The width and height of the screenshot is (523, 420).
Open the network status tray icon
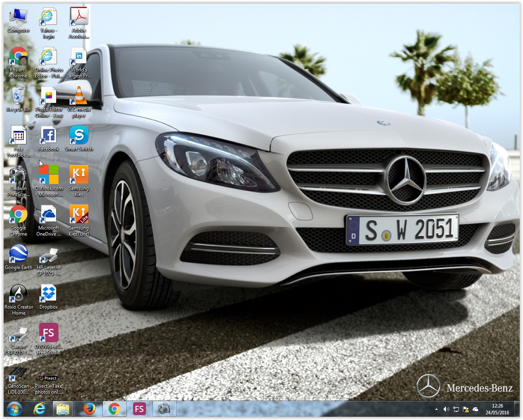click(456, 409)
